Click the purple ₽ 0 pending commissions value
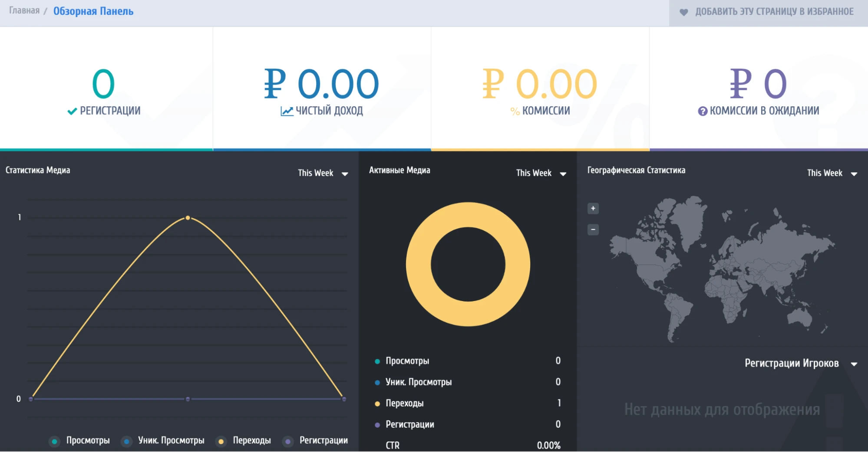The image size is (868, 452). click(758, 84)
